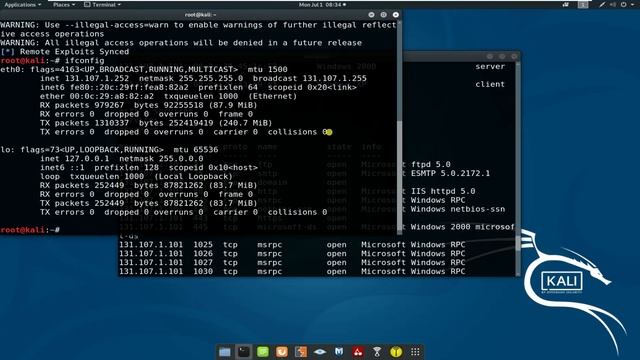
Task: Click 'Remote Exploits Synced' line
Action: tap(74, 52)
